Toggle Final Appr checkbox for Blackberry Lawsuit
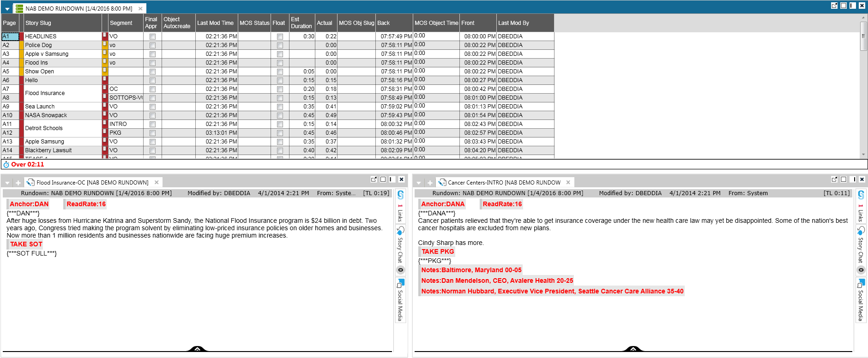The height and width of the screenshot is (358, 868). [x=152, y=150]
